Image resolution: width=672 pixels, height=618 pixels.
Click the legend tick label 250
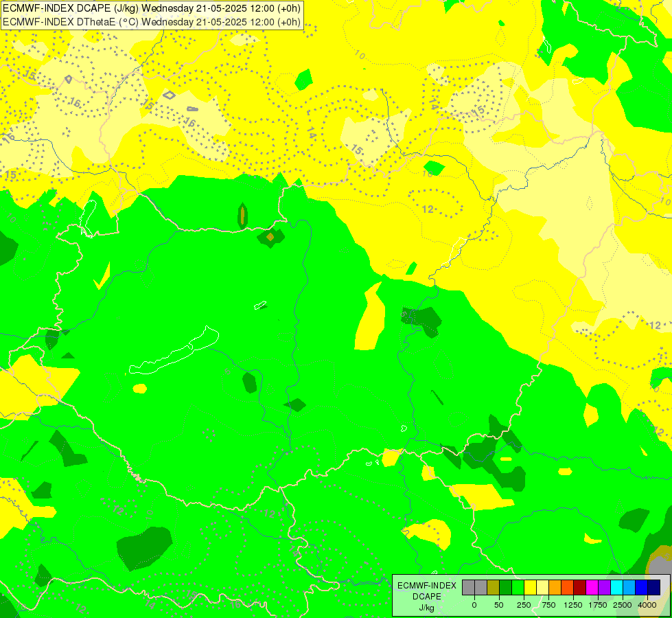[524, 605]
